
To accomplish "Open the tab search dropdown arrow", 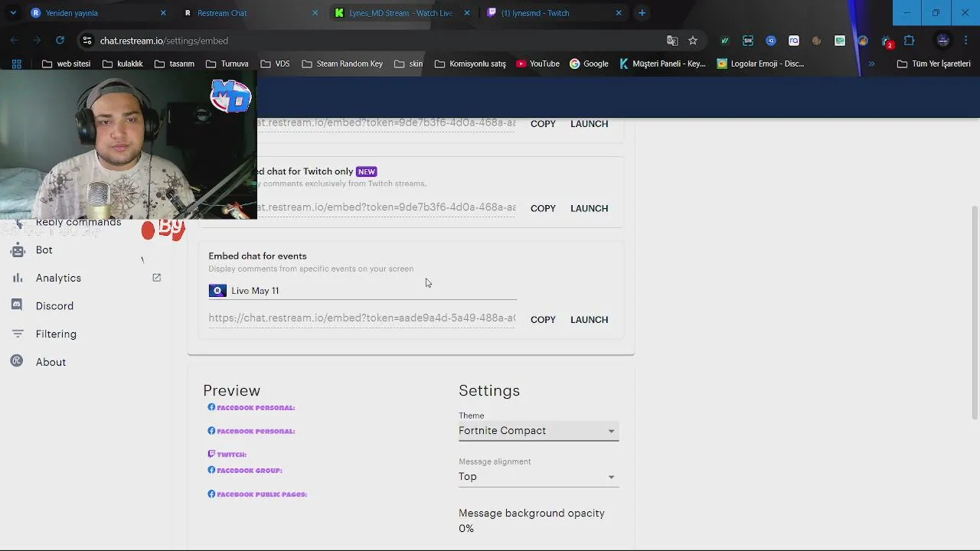I will click(x=13, y=13).
